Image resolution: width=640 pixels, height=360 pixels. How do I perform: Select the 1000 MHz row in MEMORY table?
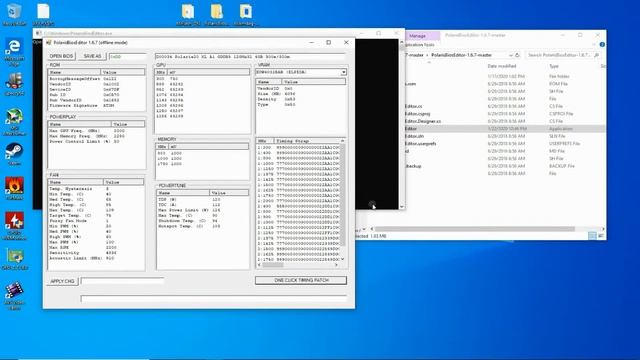pyautogui.click(x=203, y=158)
